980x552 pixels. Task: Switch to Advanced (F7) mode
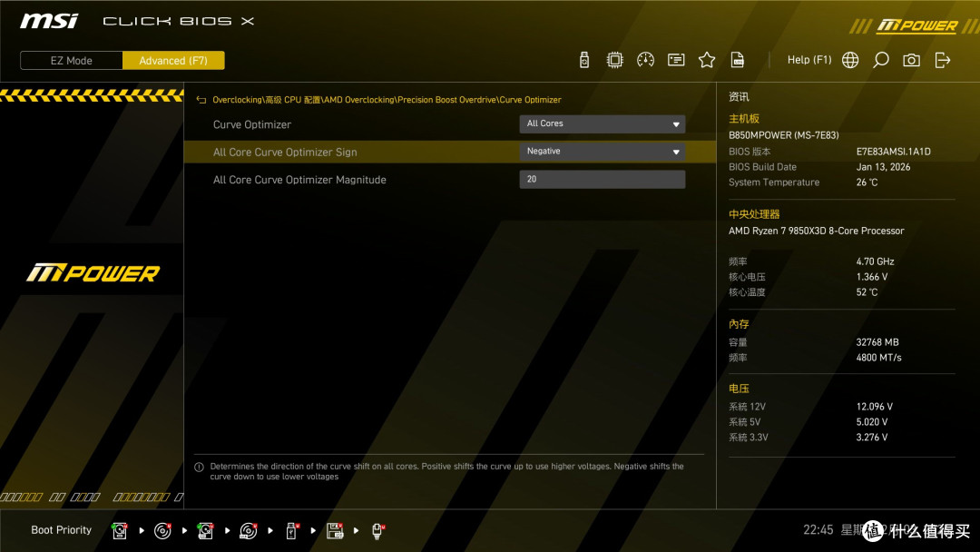[x=173, y=61]
